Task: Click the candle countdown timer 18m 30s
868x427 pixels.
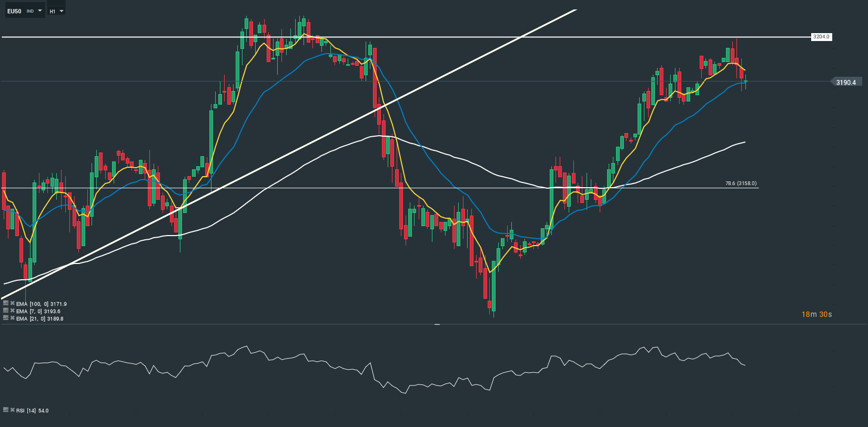Action: 816,314
